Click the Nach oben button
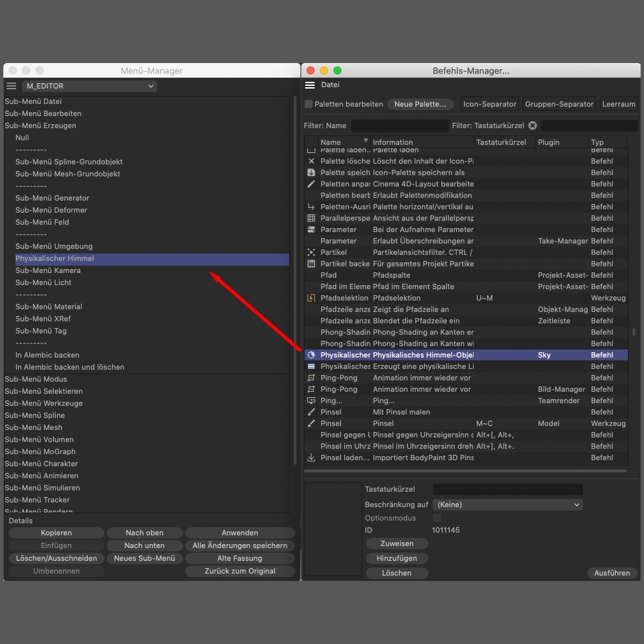This screenshot has width=644, height=644. (145, 533)
